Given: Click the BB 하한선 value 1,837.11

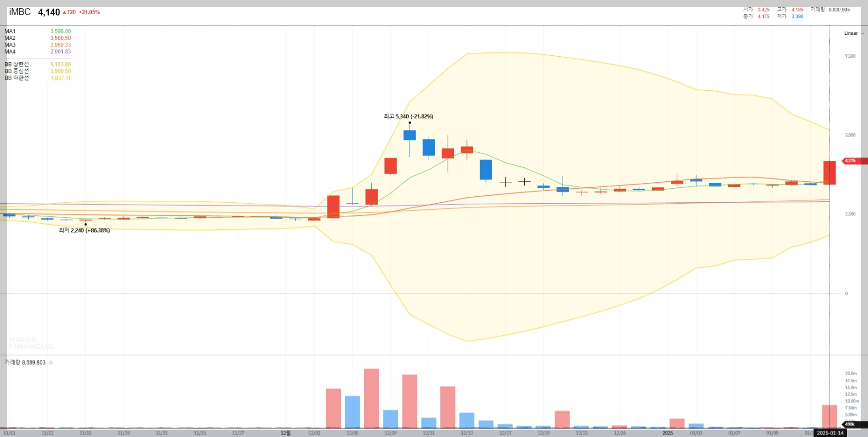Looking at the screenshot, I should pyautogui.click(x=61, y=78).
